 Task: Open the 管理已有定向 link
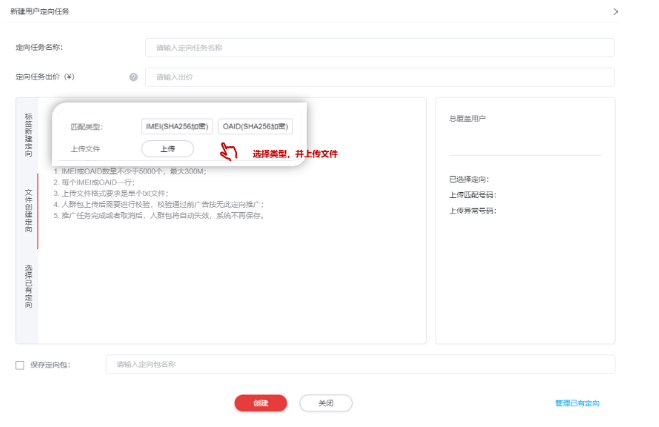(577, 403)
